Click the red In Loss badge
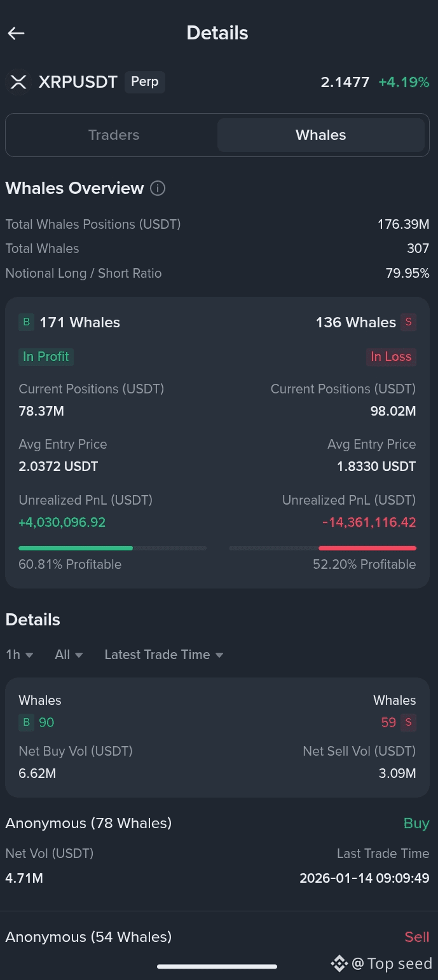 [x=391, y=357]
